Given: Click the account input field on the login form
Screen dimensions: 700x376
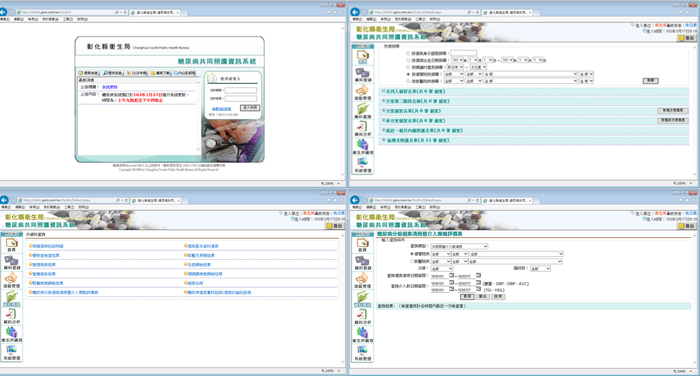Looking at the screenshot, I should (x=241, y=91).
